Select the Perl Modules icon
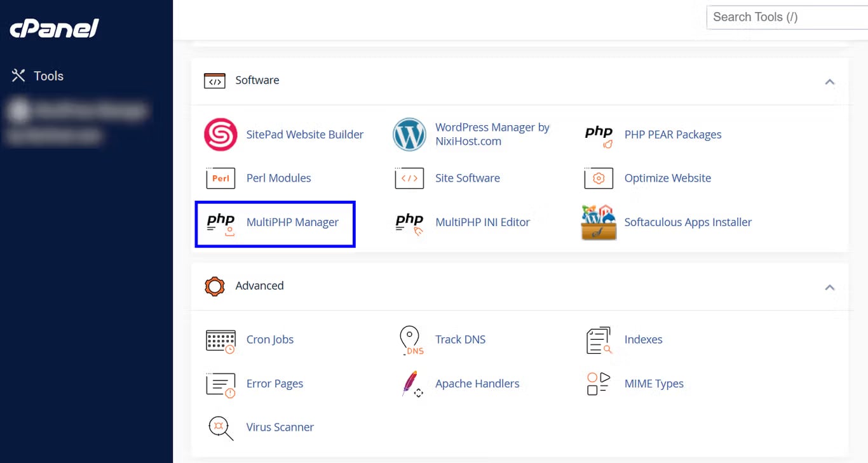 pos(220,178)
